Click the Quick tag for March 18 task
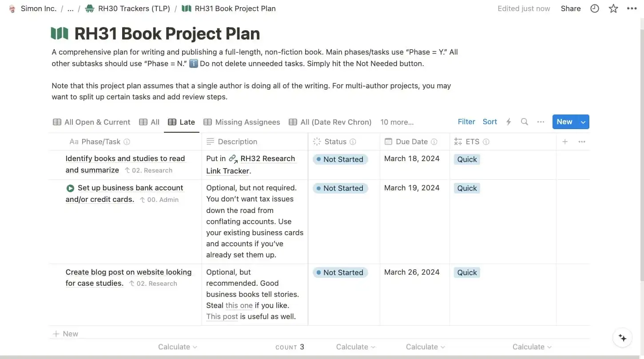The image size is (644, 359). tap(467, 159)
